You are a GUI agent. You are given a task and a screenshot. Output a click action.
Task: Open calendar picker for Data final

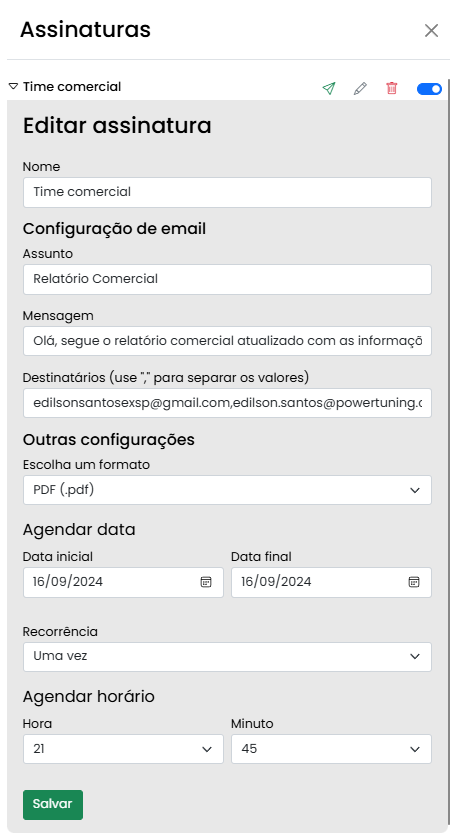(414, 582)
